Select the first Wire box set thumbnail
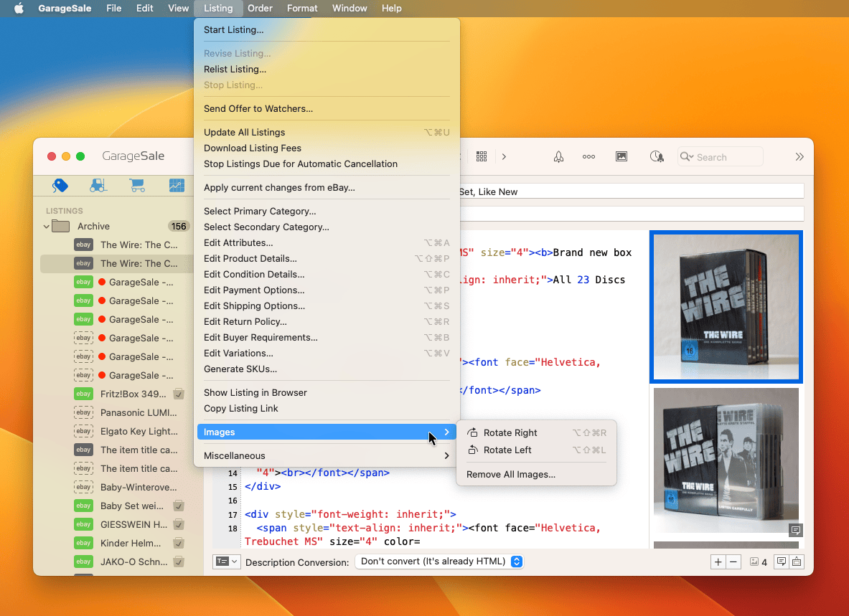849x616 pixels. tap(726, 307)
